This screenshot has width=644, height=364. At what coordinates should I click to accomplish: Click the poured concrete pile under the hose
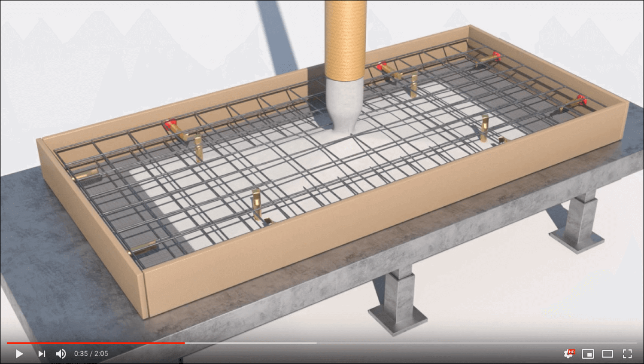(x=343, y=129)
